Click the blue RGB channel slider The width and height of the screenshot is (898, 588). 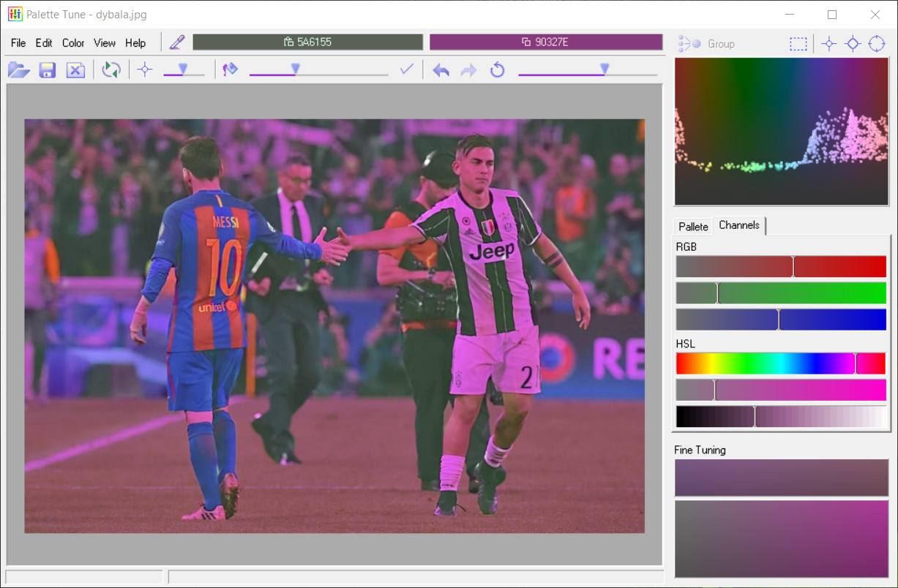(781, 320)
